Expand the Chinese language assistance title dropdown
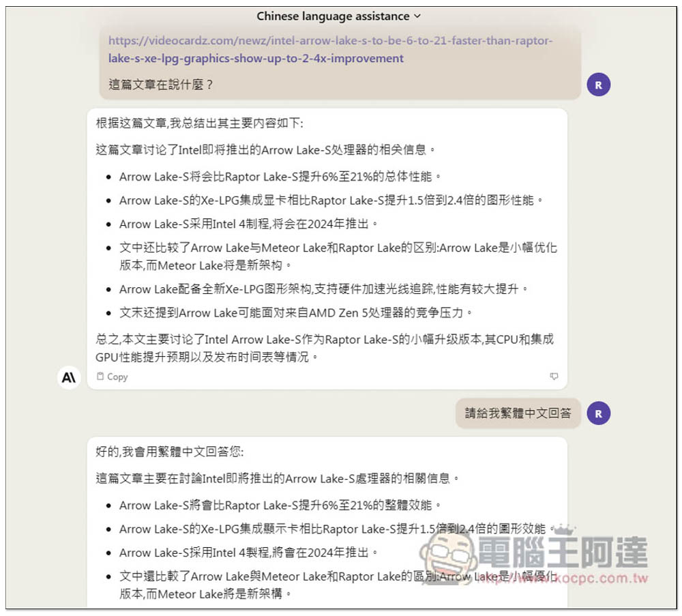 339,16
